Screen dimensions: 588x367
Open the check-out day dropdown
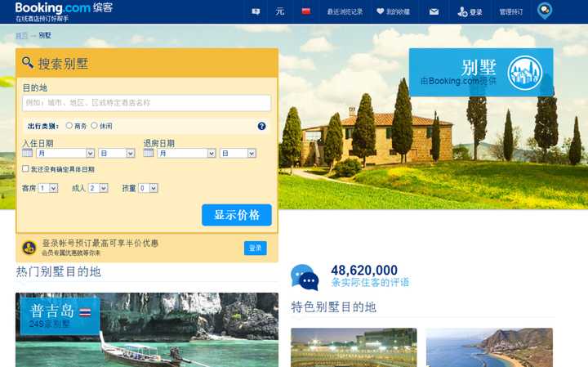[x=238, y=153]
